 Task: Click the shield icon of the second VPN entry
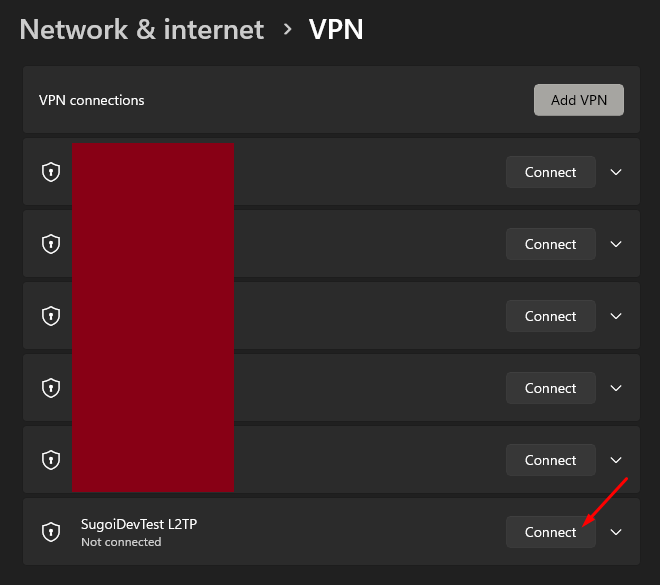[x=51, y=244]
